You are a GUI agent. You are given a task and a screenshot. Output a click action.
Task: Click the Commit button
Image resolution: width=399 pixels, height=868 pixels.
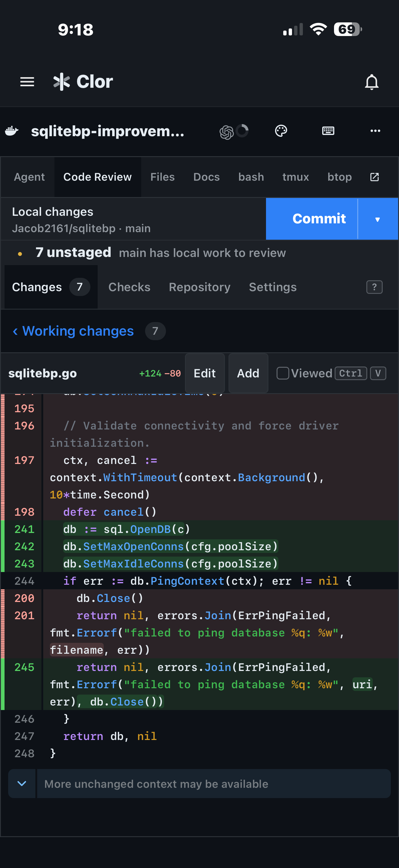coord(312,219)
